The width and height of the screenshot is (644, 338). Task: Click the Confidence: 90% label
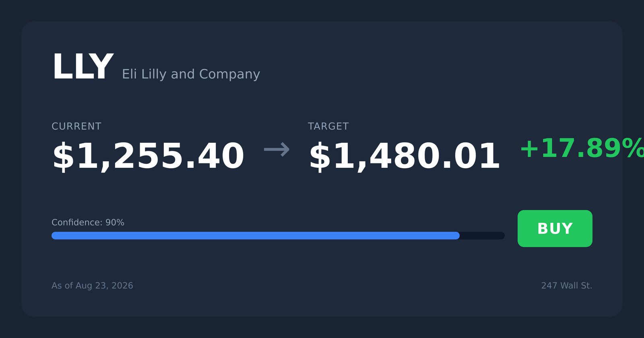click(x=88, y=223)
